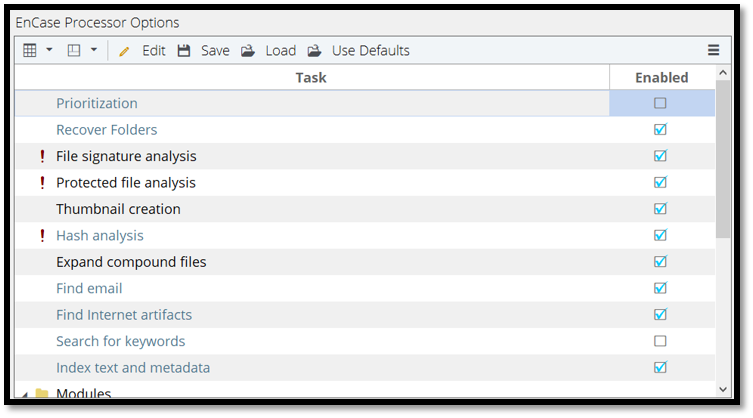Open the hamburger menu at toolbar right

click(x=713, y=50)
